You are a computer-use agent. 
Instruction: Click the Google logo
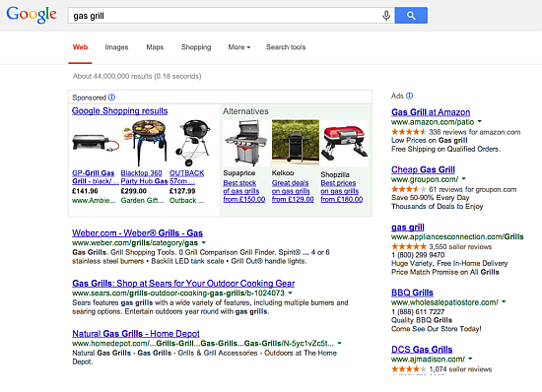pyautogui.click(x=32, y=15)
